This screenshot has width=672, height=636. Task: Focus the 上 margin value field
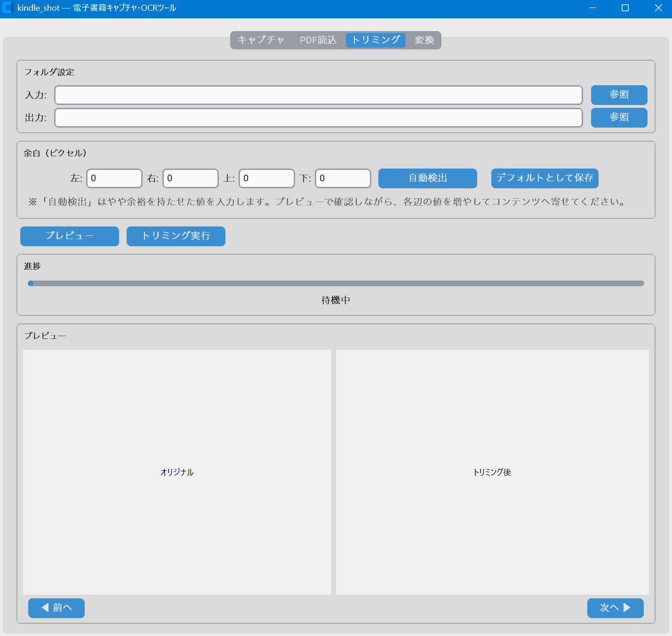coord(267,178)
